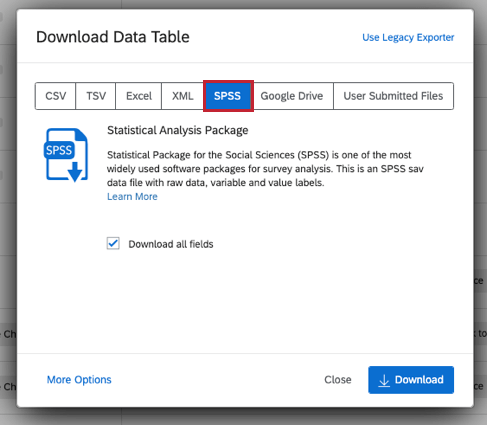Follow the Learn More link
487x425 pixels.
(x=132, y=197)
